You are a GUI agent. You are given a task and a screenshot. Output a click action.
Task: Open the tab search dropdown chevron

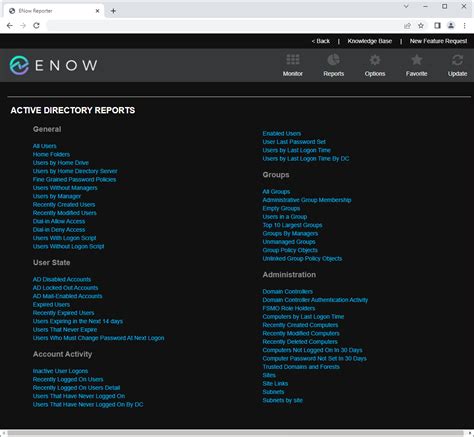(x=406, y=6)
